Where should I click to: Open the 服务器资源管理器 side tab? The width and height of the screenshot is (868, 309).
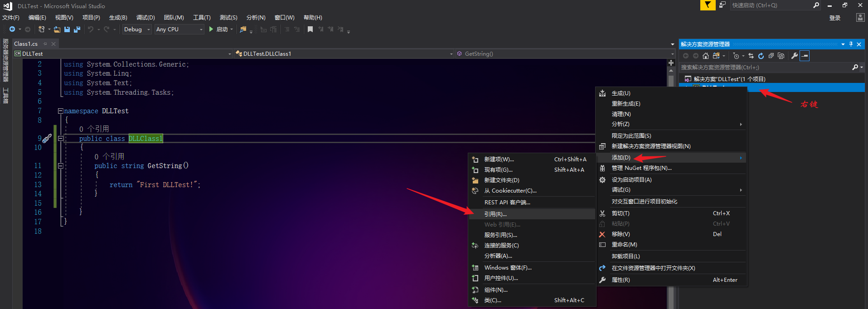(x=6, y=60)
